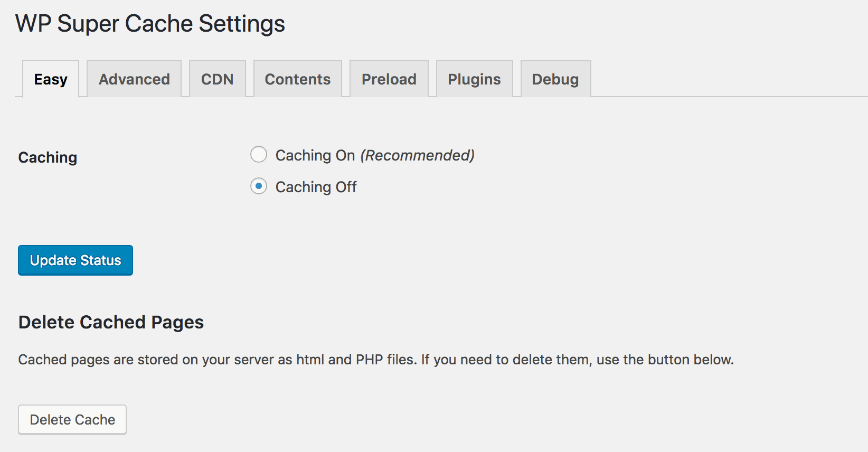Image resolution: width=868 pixels, height=452 pixels.
Task: Open the Debug tab
Action: point(555,79)
